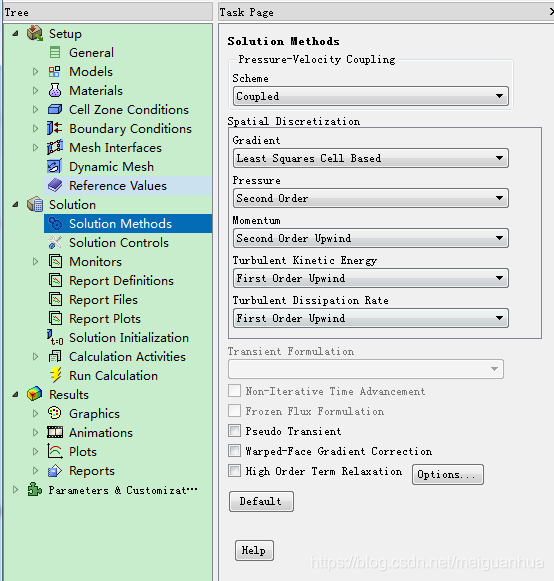Expand the Animations tree arrow
The image size is (554, 581).
click(x=36, y=432)
